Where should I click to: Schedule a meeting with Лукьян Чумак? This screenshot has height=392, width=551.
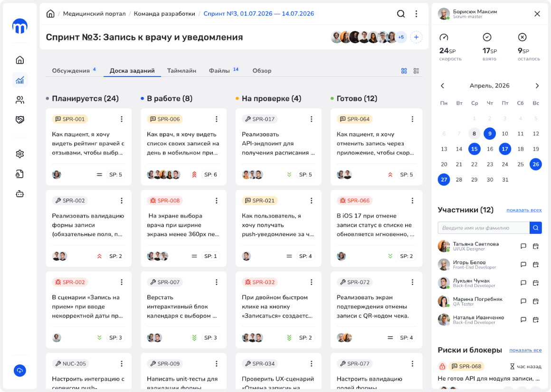point(535,283)
